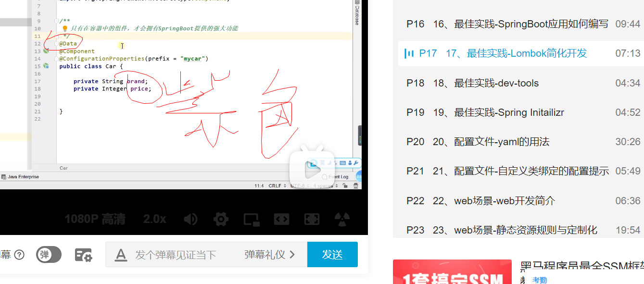Toggle the 弹 danmaku switch
This screenshot has height=284, width=644.
49,255
